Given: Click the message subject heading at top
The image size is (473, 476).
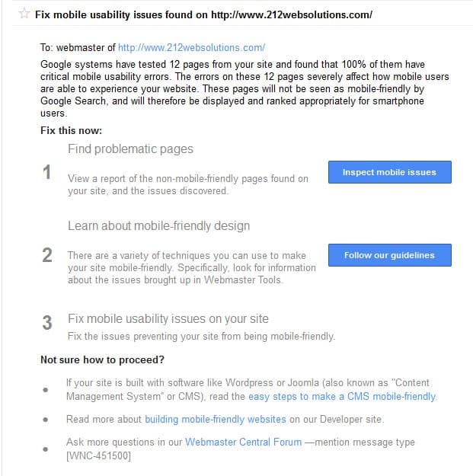Looking at the screenshot, I should click(x=203, y=14).
